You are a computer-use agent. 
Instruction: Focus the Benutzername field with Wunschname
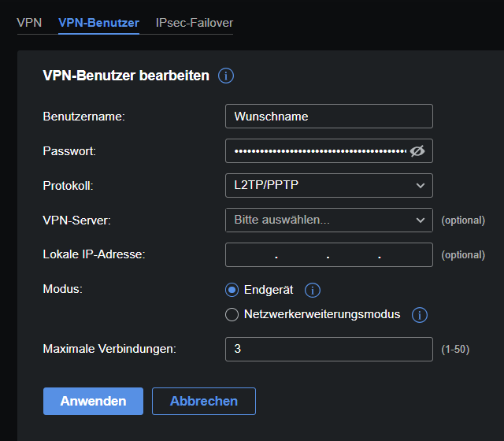tap(329, 116)
